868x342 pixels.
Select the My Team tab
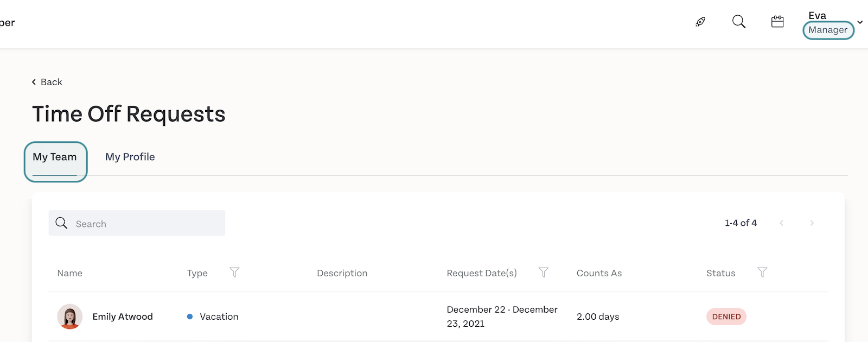coord(55,157)
